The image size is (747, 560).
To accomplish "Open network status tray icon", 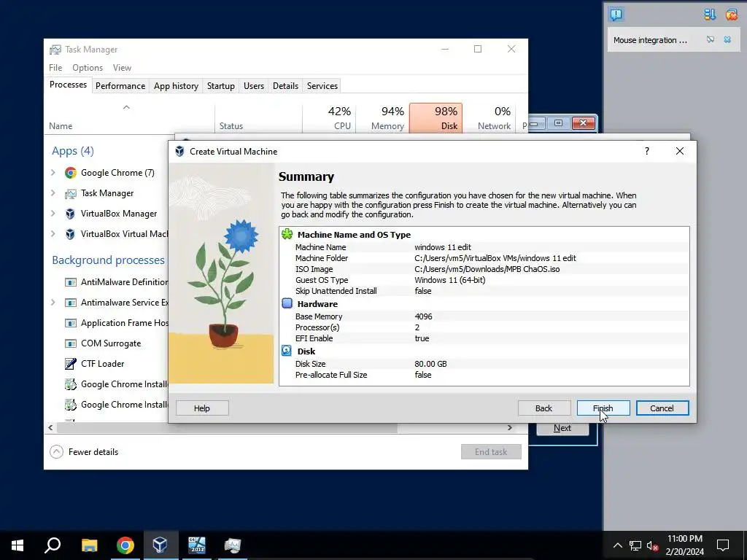I will (x=635, y=545).
